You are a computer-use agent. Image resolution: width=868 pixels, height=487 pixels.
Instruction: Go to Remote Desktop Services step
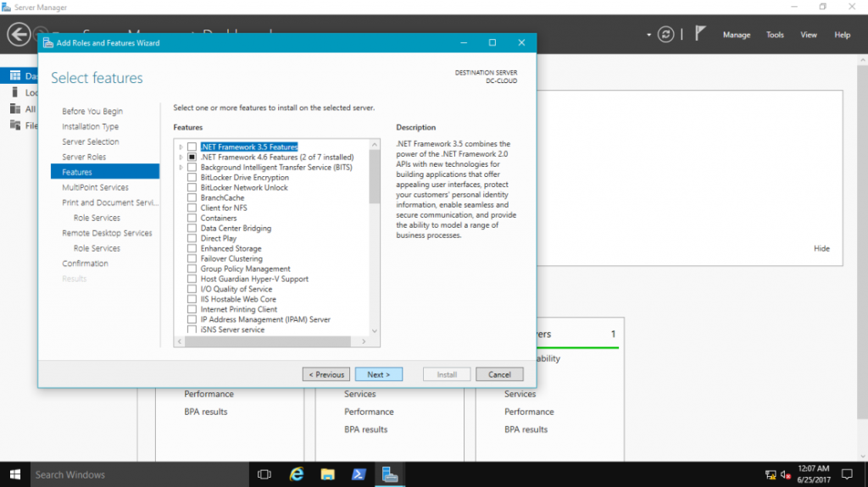click(x=107, y=233)
